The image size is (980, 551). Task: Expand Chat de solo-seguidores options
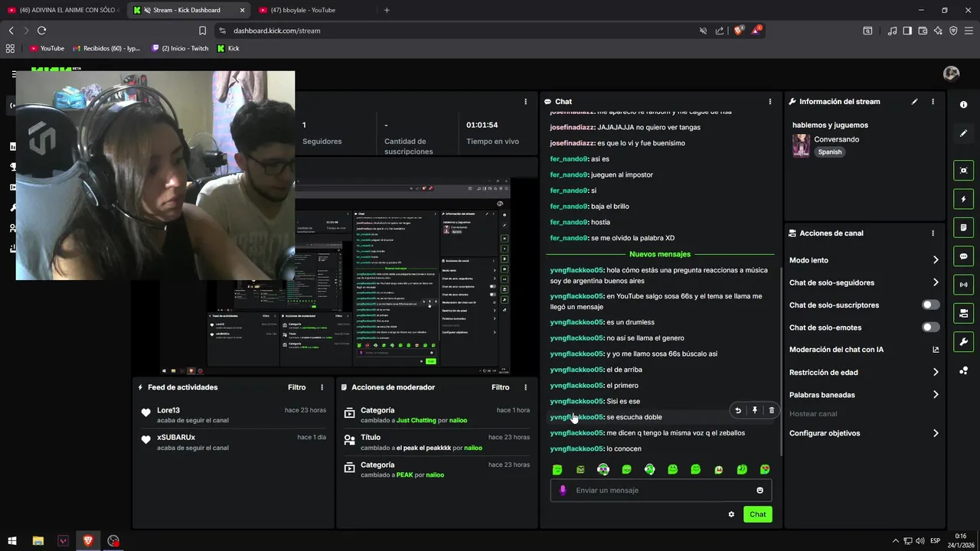click(x=936, y=282)
